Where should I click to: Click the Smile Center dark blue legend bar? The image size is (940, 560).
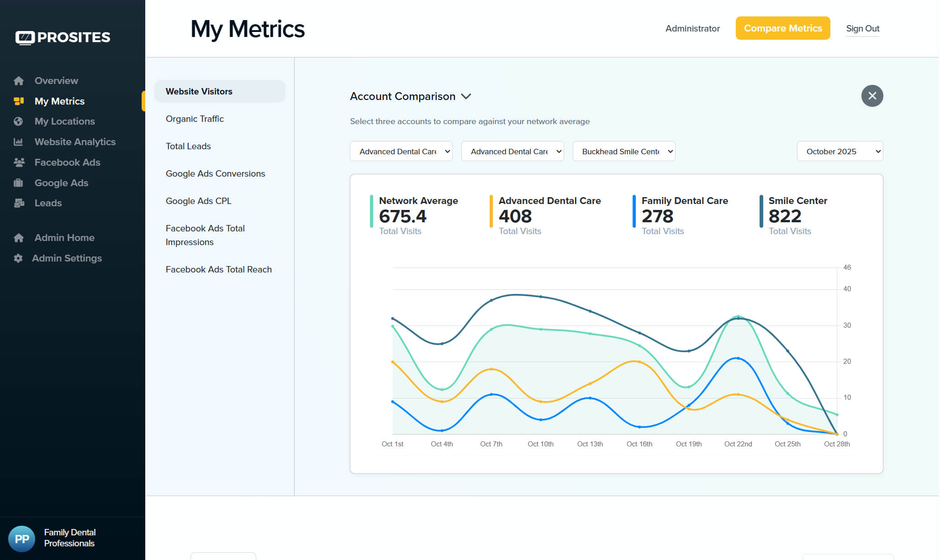(x=761, y=211)
